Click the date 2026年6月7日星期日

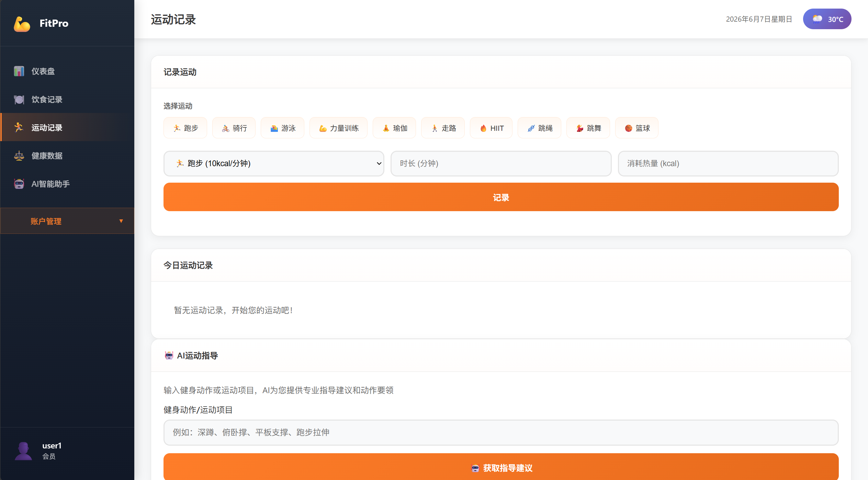click(759, 19)
